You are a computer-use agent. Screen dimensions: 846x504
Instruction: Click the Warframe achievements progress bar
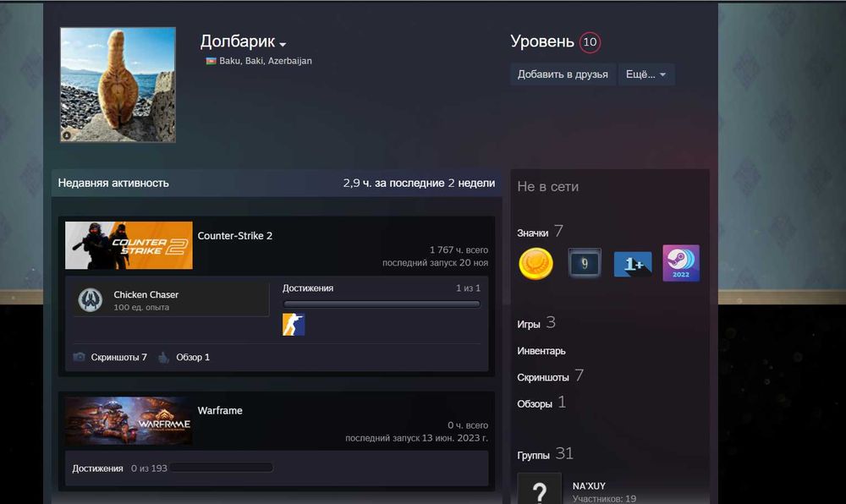[x=222, y=468]
